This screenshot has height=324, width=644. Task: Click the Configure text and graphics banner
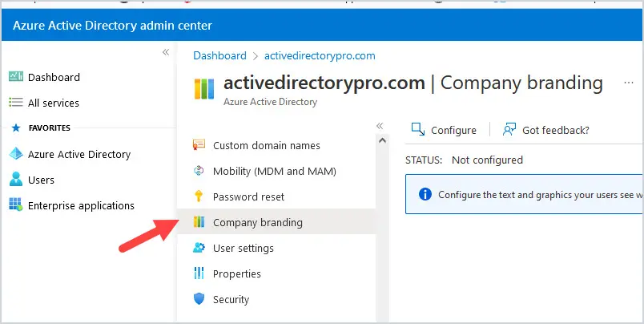(525, 194)
